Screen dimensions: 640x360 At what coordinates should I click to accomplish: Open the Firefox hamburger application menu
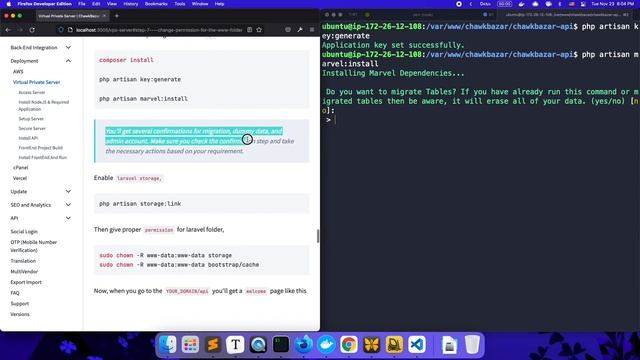click(312, 30)
